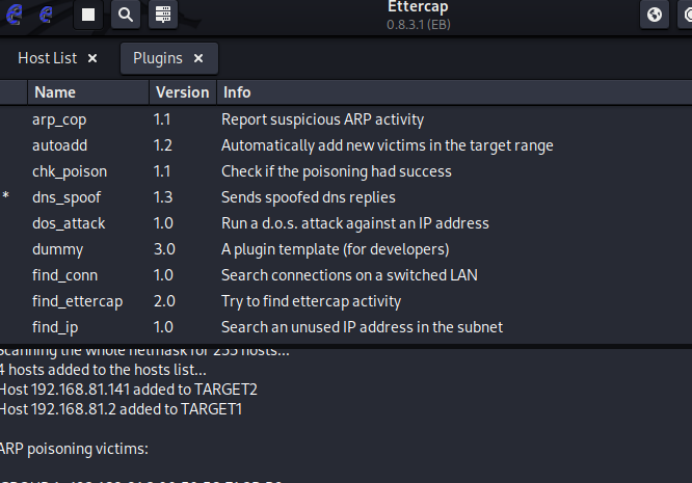692x483 pixels.
Task: Sort plugins by Version column header
Action: pos(182,92)
